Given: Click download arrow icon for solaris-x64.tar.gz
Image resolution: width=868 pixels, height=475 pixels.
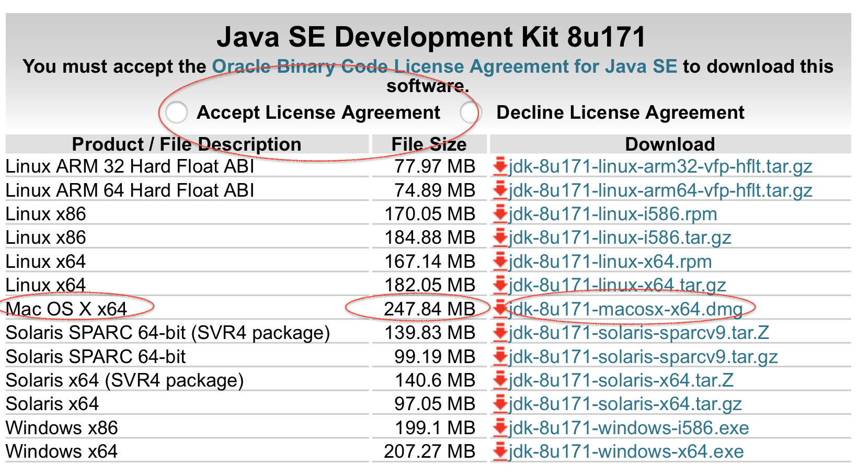Looking at the screenshot, I should [x=500, y=404].
